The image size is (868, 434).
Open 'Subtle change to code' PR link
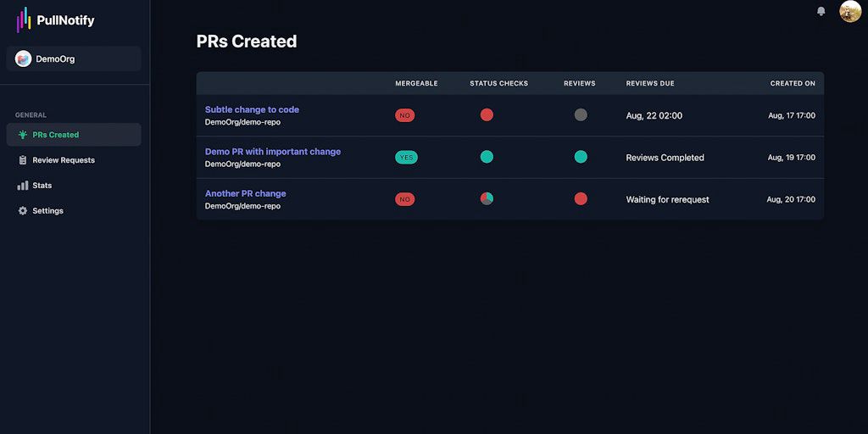252,109
